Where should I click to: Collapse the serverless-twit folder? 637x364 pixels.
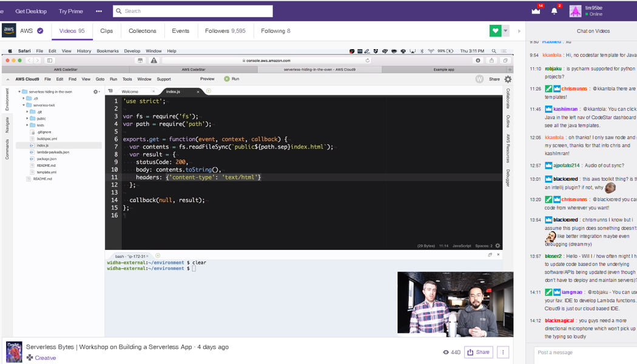click(x=24, y=105)
